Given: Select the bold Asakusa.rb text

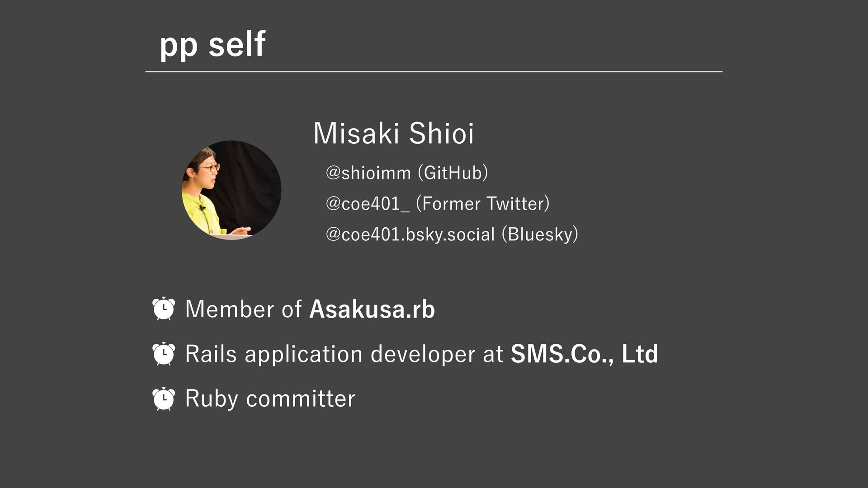Looking at the screenshot, I should [372, 310].
